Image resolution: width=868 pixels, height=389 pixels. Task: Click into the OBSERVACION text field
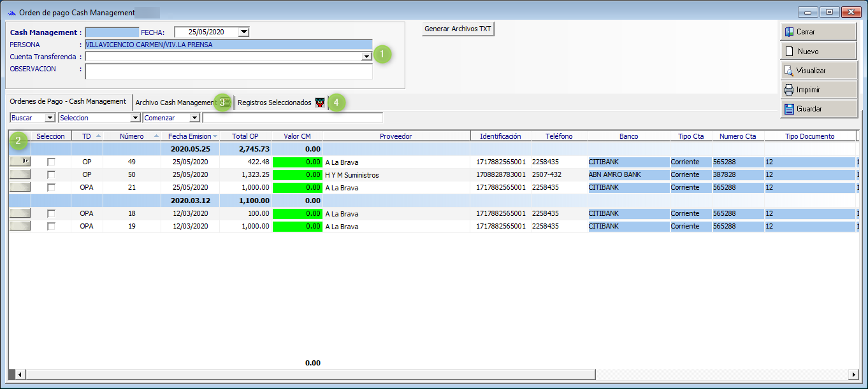(x=228, y=71)
